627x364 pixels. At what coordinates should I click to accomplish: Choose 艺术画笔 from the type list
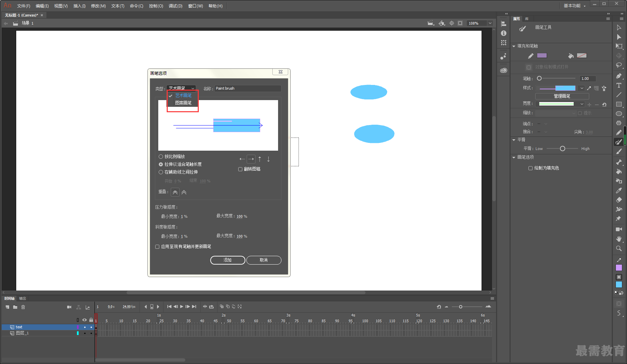click(183, 96)
